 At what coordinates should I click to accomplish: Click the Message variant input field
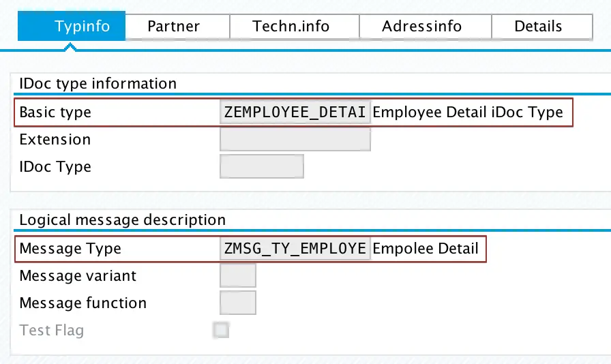pyautogui.click(x=238, y=275)
